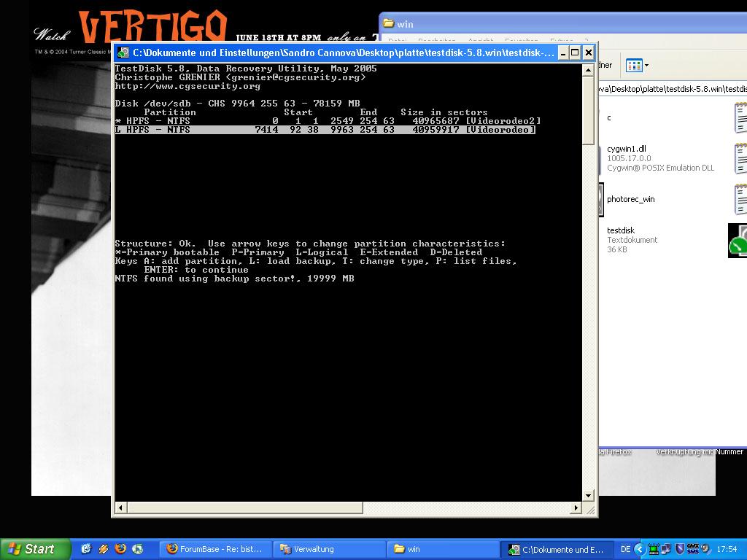Click console vertical scrollbar thumb

(x=588, y=110)
